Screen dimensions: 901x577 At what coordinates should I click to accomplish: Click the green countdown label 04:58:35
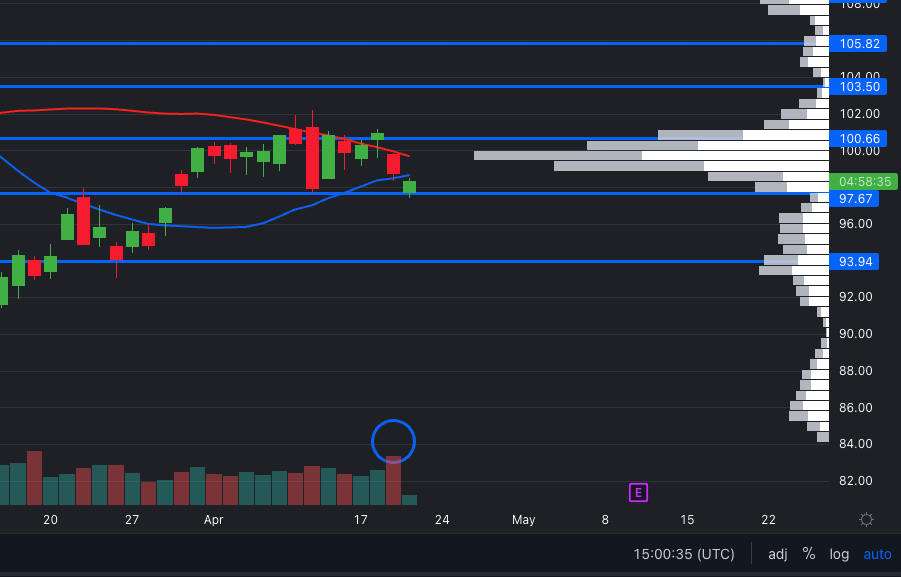tap(864, 182)
